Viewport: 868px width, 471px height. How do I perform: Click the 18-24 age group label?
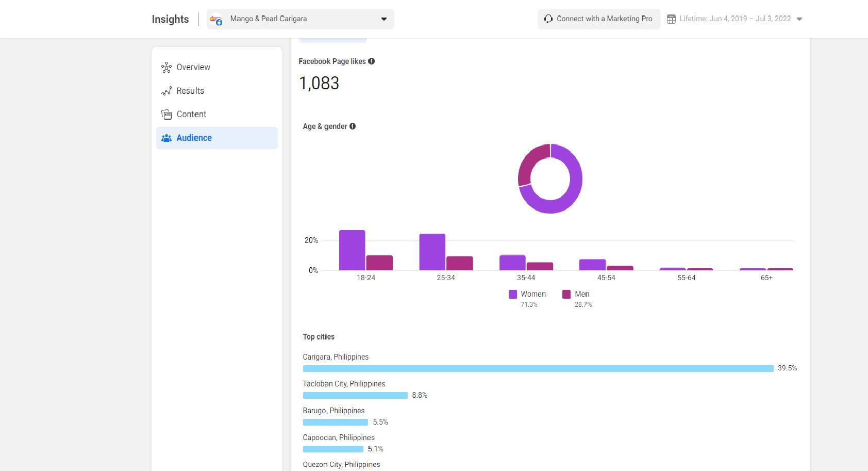(366, 278)
